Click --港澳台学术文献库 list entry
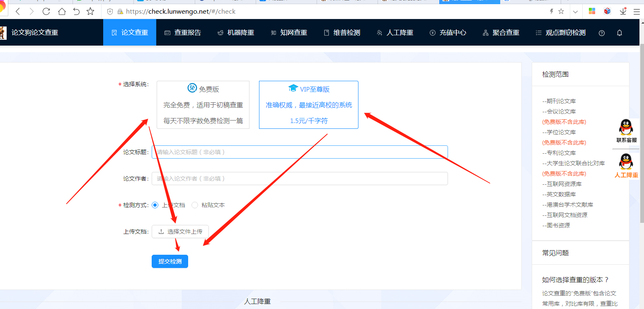Viewport: 644px width, 309px height. point(567,205)
